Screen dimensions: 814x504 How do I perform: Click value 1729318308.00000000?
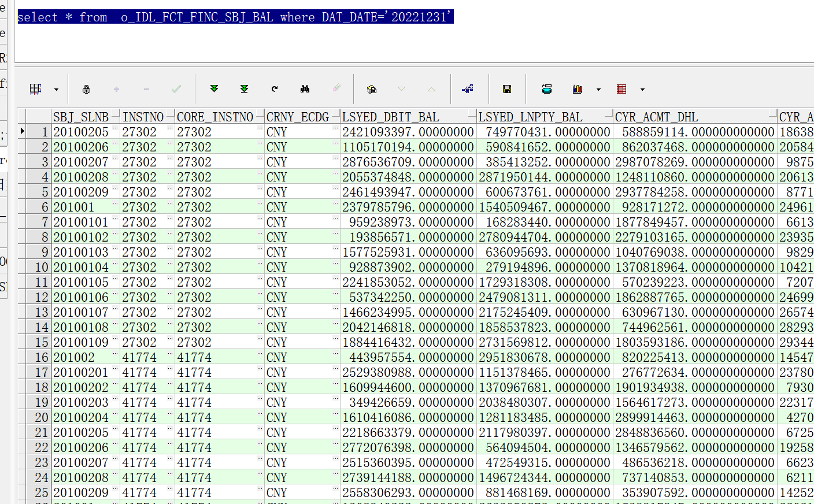[x=545, y=282]
